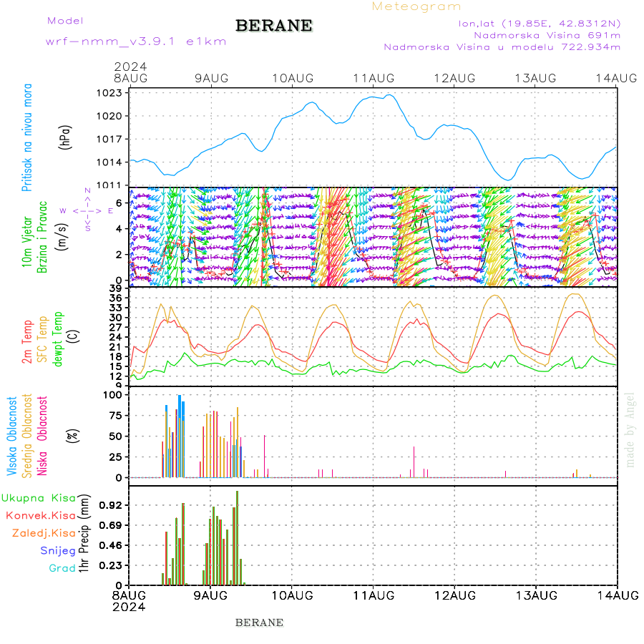The image size is (644, 644).
Task: Select the bold BERANE heading
Action: [274, 26]
